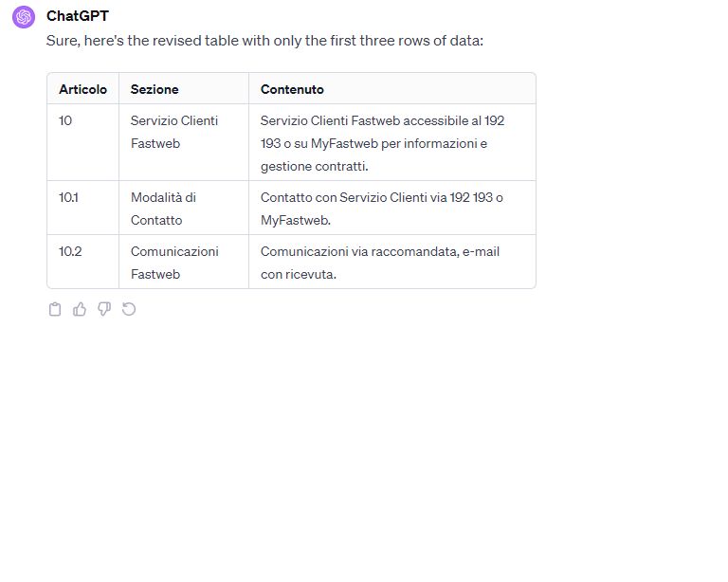
Task: Click the Comunicazioni Fastweb section cell
Action: point(174,263)
